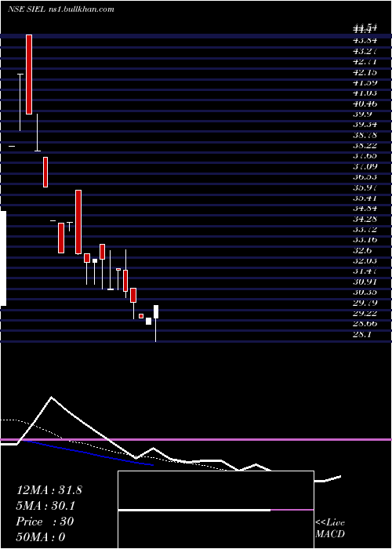This screenshot has width=392, height=549.
Task: Click the 38.22 price axis label
Action: (x=365, y=146)
